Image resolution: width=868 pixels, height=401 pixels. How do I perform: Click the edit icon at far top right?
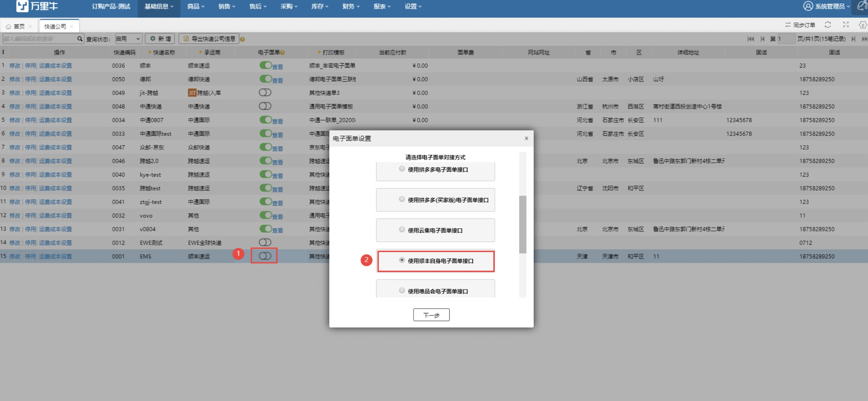(x=862, y=6)
